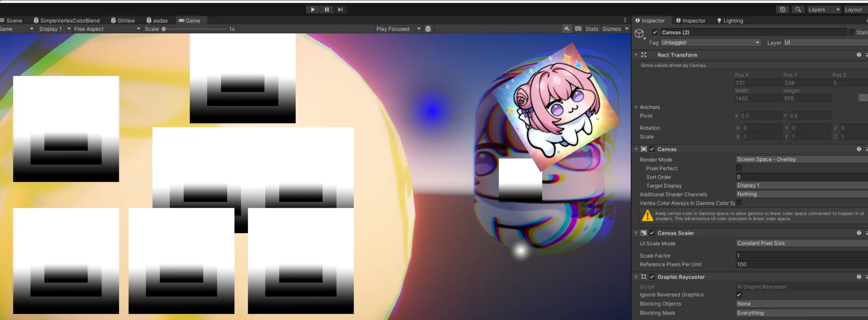
Task: Open the Undo History icon
Action: point(782,9)
